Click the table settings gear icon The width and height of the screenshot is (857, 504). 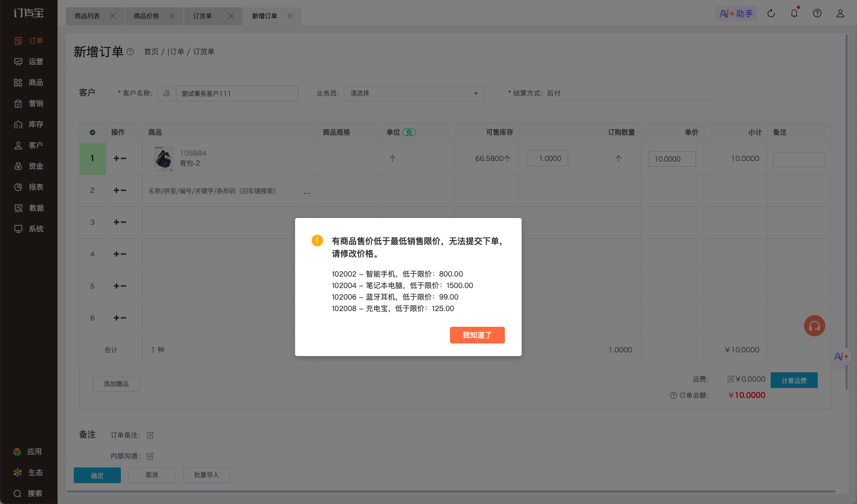click(93, 133)
